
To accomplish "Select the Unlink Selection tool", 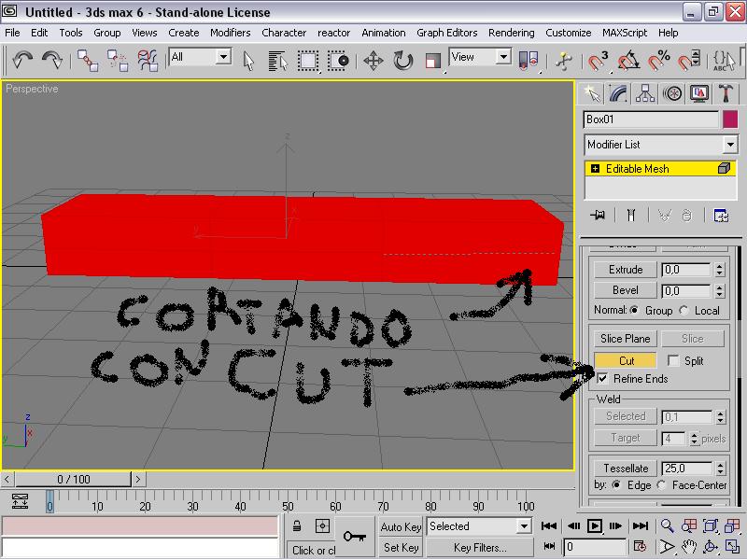I will coord(118,61).
